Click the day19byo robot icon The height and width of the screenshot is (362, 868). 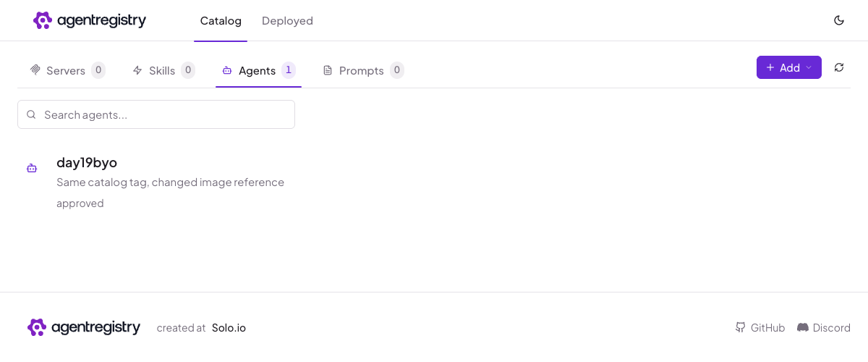[x=32, y=168]
